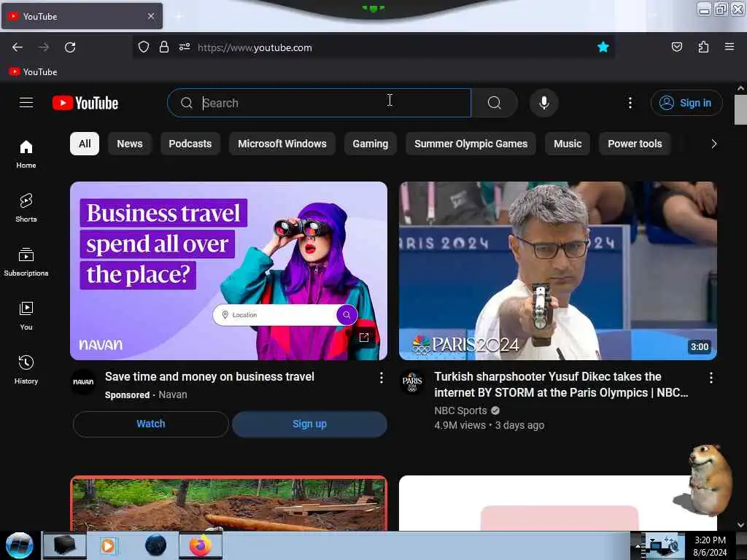Open more options for Navan ad

tap(381, 378)
